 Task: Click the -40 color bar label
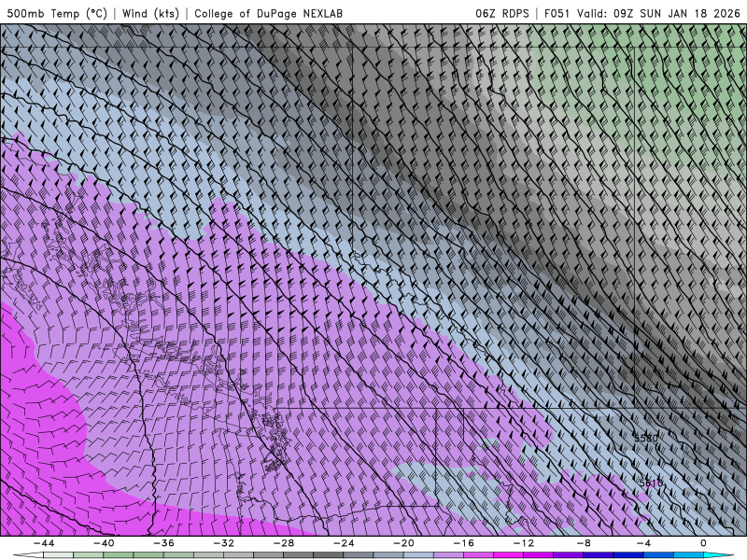(x=104, y=543)
